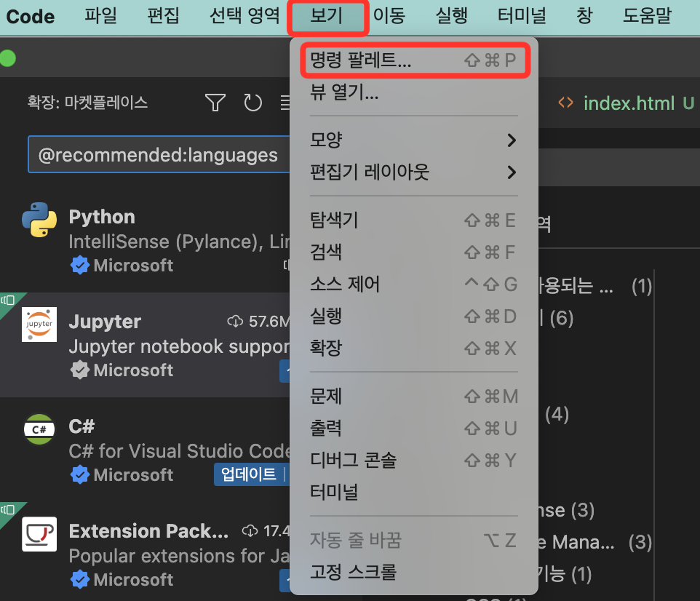The width and height of the screenshot is (700, 601).
Task: Open the 선택 영역 menu
Action: [x=244, y=16]
